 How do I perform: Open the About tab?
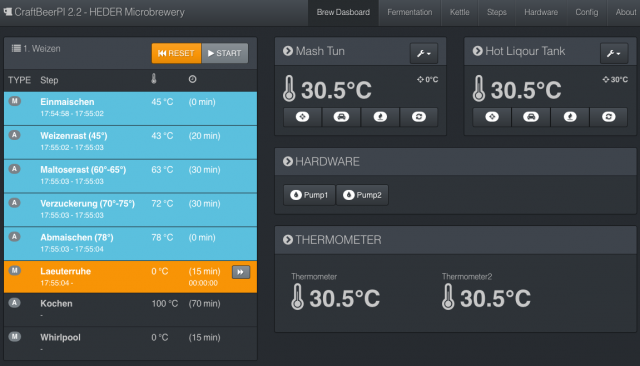[x=624, y=12]
